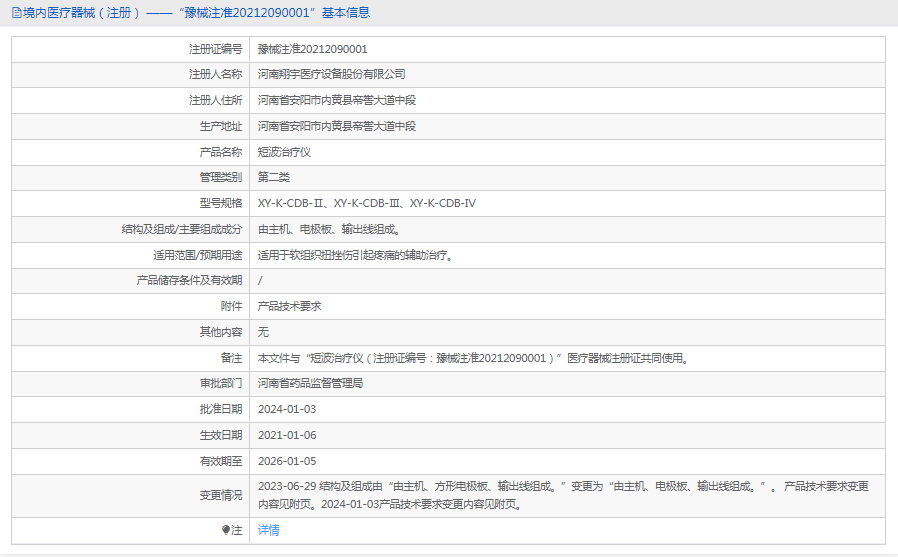Click approval date 2024-01-03
Image resolution: width=898 pixels, height=557 pixels.
pyautogui.click(x=287, y=409)
